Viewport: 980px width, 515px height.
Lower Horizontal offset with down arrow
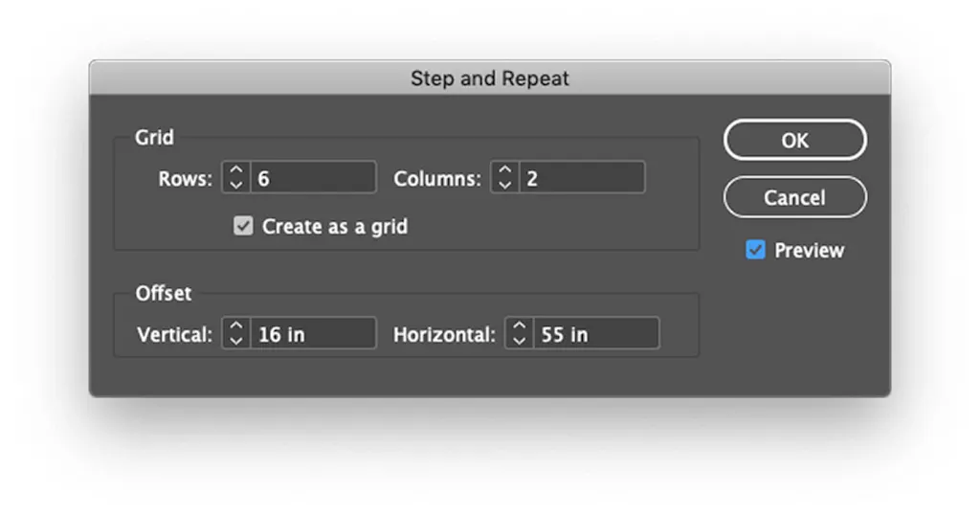(519, 340)
